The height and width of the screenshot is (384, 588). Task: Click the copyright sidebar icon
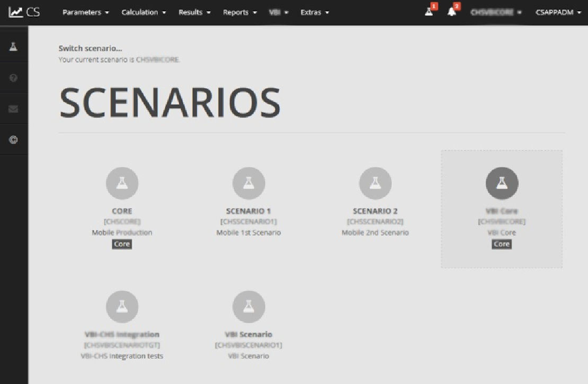click(x=14, y=140)
